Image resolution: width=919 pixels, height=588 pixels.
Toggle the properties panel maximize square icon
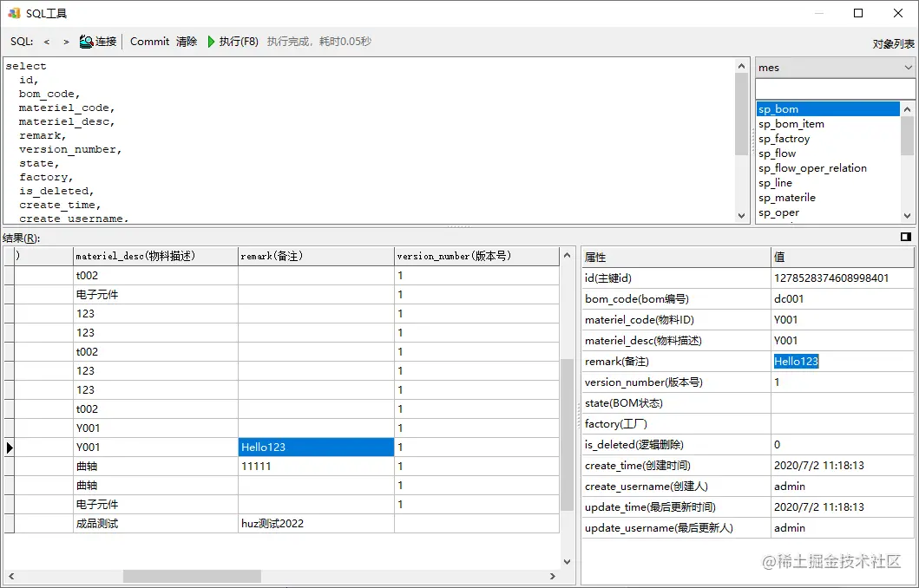[x=905, y=237]
